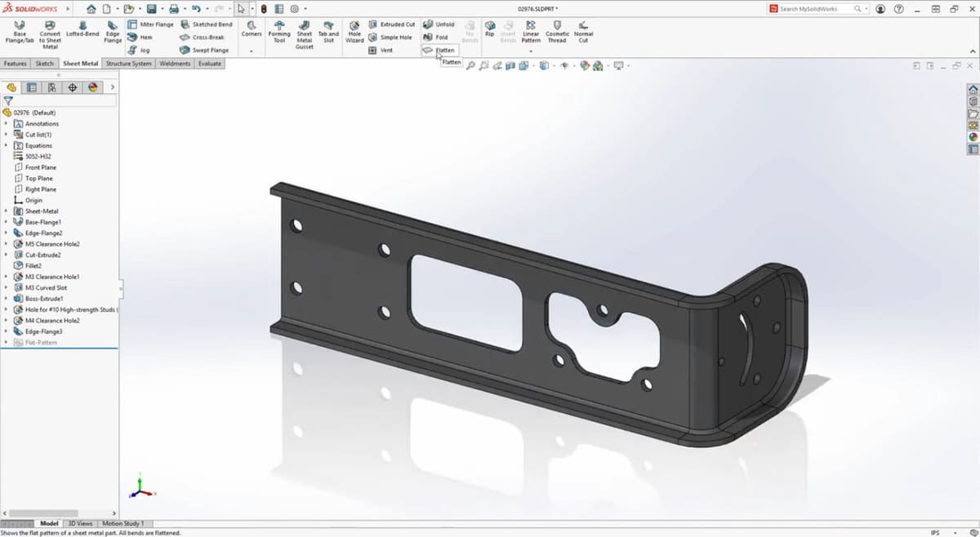Screen dimensions: 980x537
Task: Open the DisplayManager tab
Action: 93,87
